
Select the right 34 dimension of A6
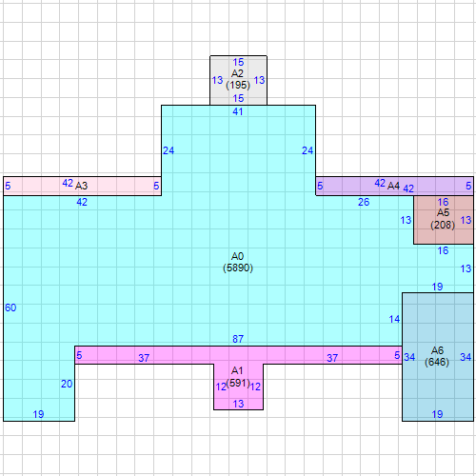coord(466,357)
